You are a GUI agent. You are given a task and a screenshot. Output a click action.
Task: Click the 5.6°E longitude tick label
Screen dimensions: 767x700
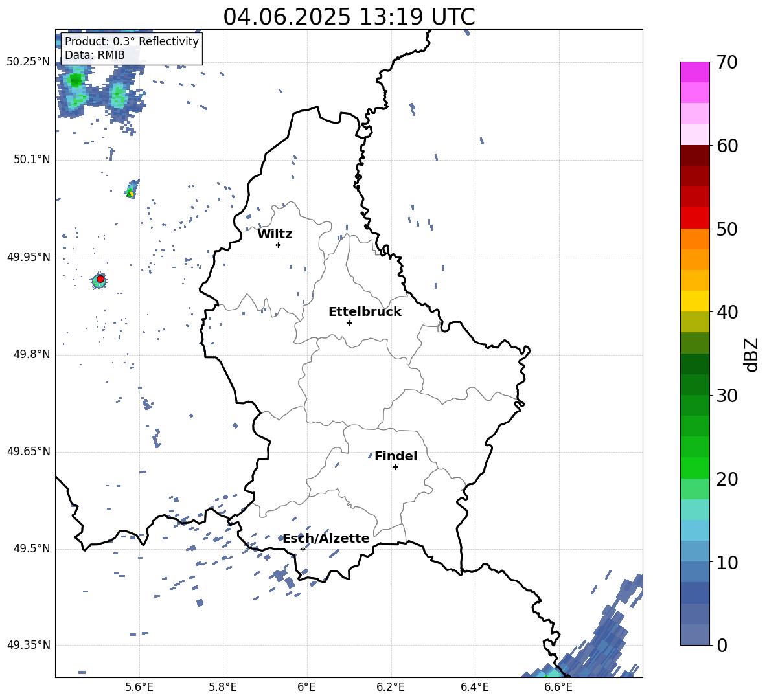point(139,687)
